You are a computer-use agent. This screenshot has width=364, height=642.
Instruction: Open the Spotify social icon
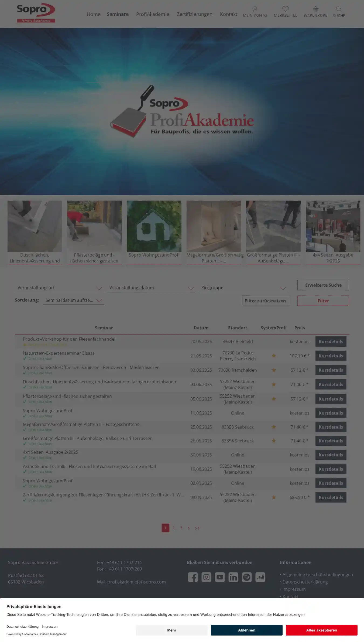click(x=247, y=577)
